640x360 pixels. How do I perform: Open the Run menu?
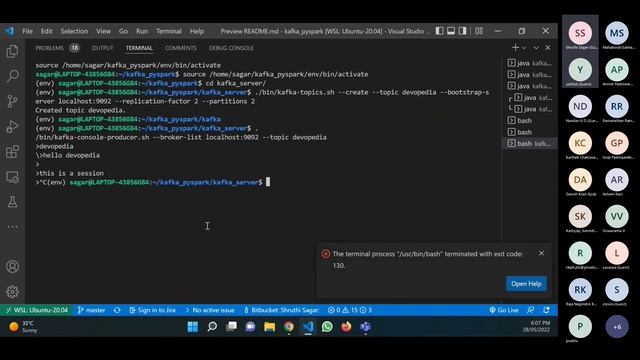tap(142, 31)
